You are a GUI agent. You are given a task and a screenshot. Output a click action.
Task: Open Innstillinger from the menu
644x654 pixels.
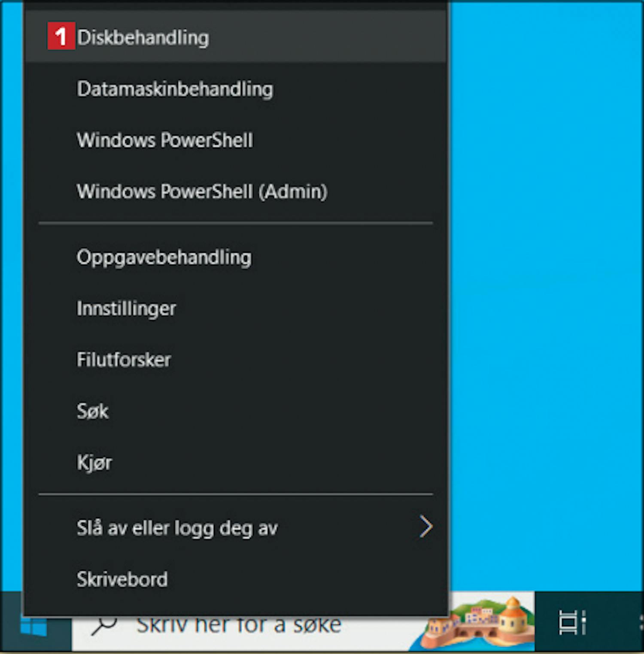point(236,309)
